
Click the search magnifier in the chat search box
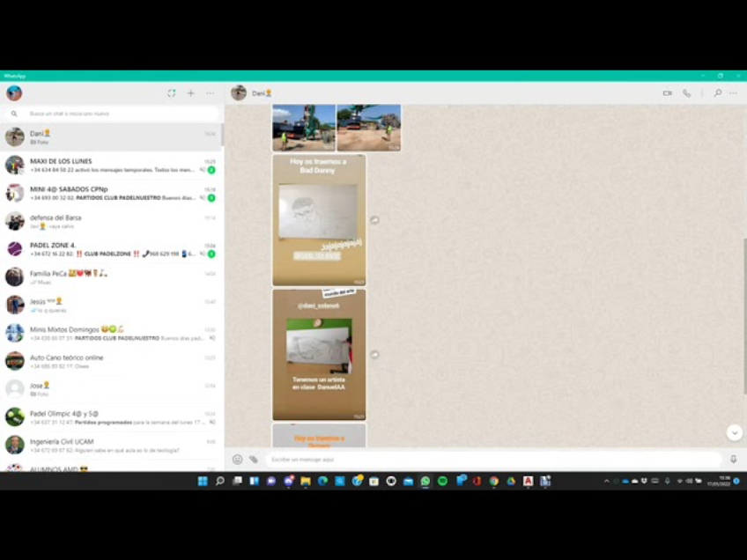coord(14,114)
